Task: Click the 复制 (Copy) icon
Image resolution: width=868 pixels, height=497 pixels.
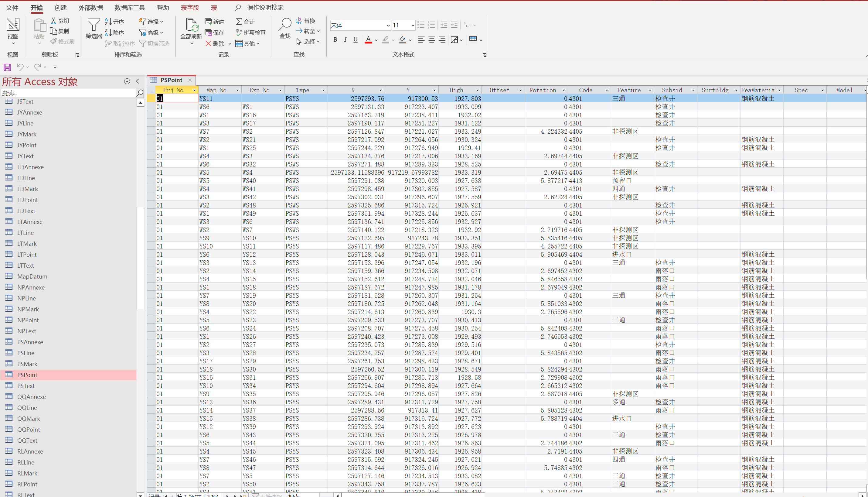Action: 53,31
